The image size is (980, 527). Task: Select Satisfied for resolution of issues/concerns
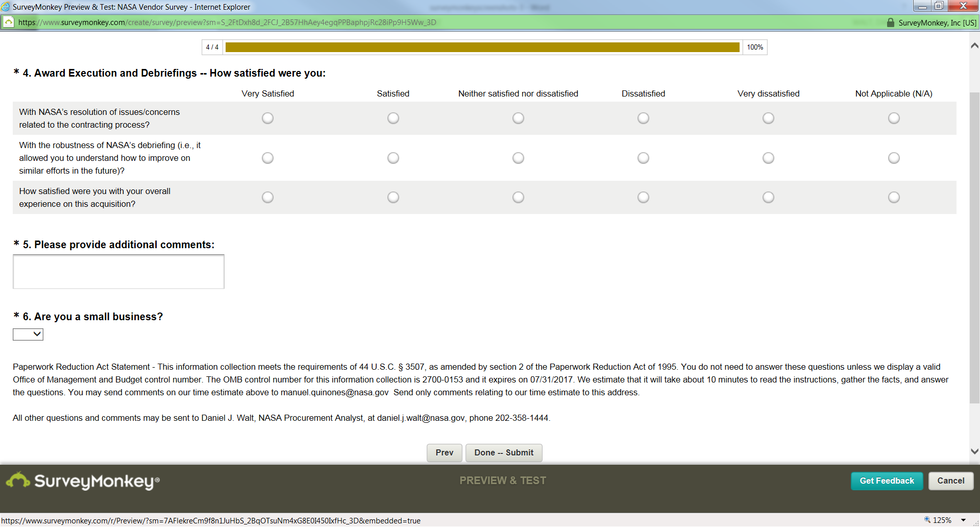point(393,118)
